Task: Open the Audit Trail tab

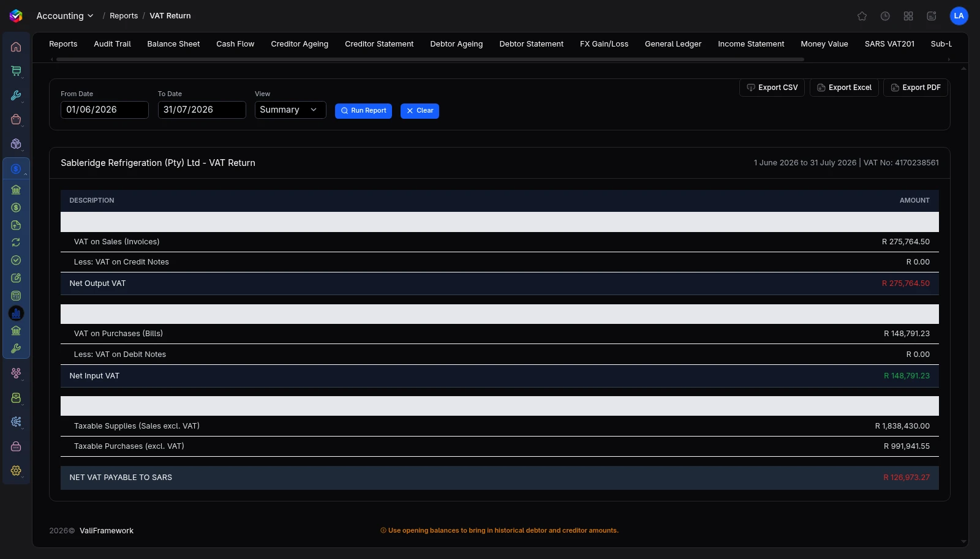Action: tap(112, 44)
